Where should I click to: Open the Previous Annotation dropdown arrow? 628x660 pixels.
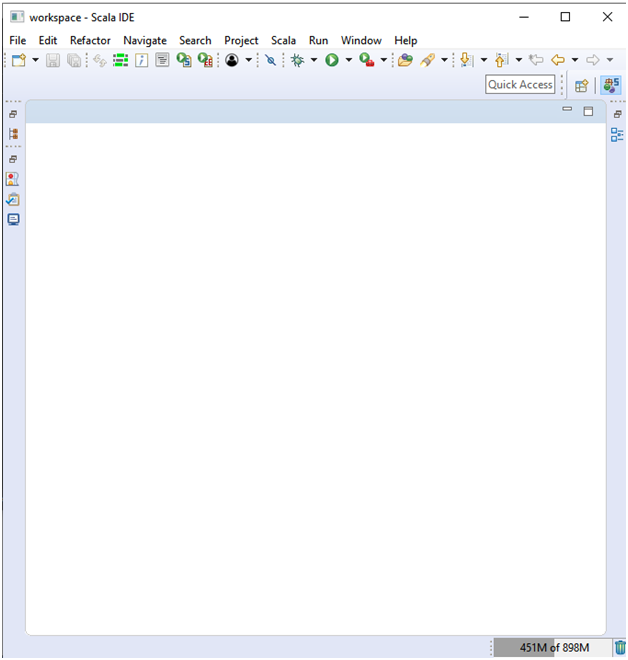click(519, 60)
